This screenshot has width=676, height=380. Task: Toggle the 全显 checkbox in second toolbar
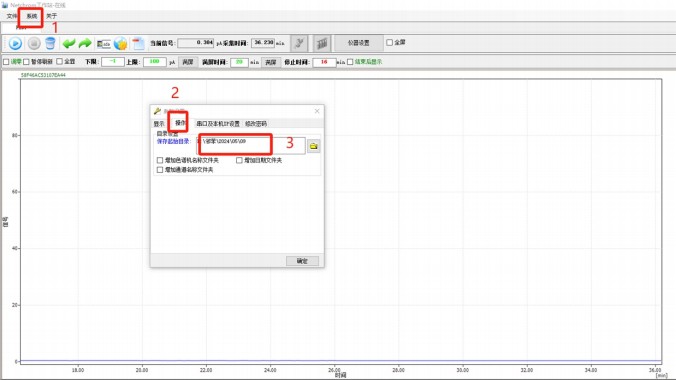pyautogui.click(x=59, y=62)
